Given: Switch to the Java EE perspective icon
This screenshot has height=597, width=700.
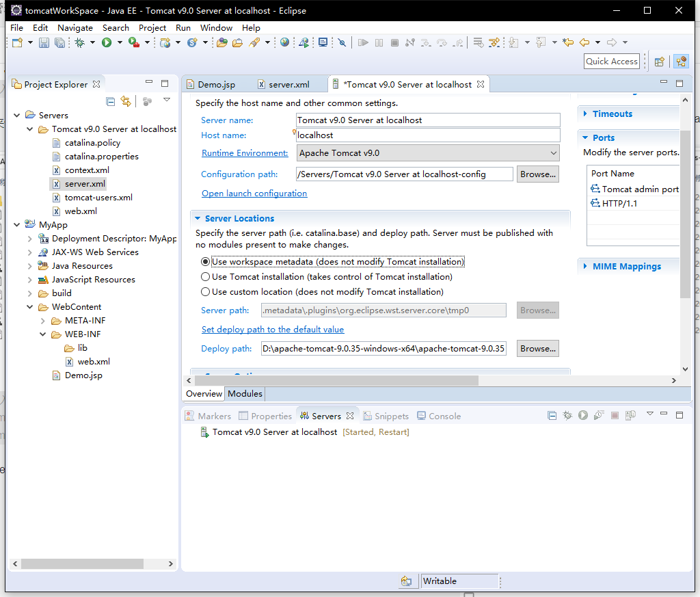Looking at the screenshot, I should coord(682,62).
